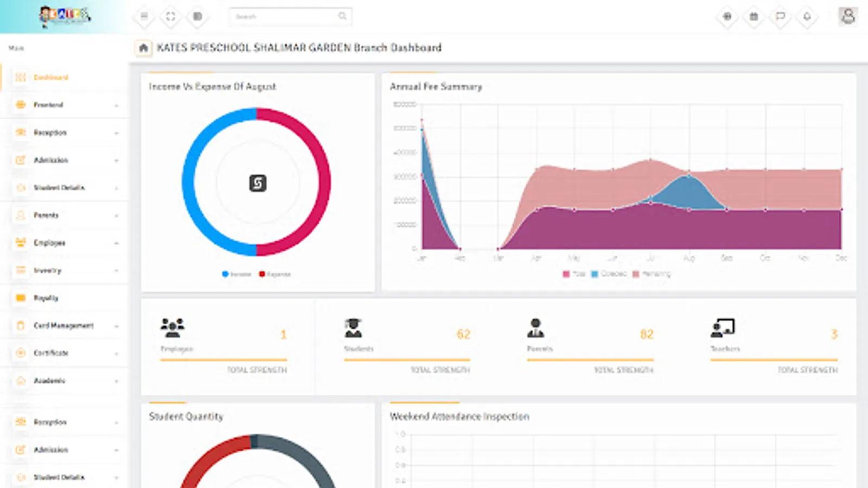Open the Royalty sidebar item
This screenshot has width=868, height=488.
pos(65,298)
